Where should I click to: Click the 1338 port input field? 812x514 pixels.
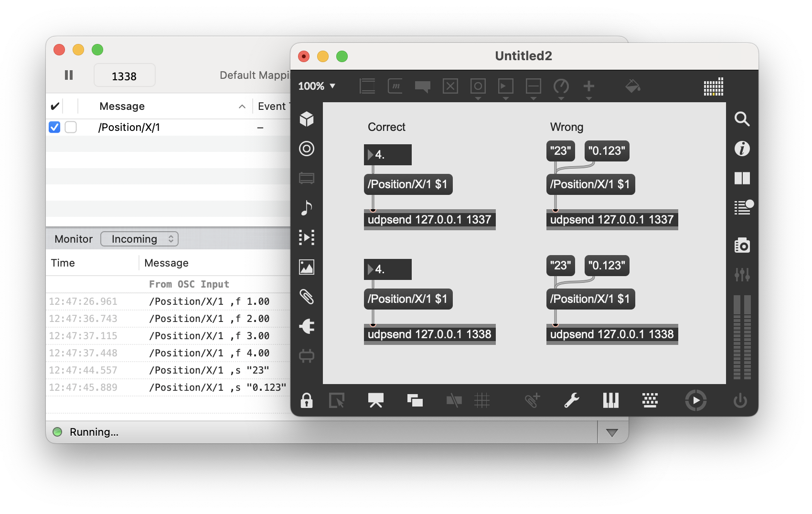[124, 75]
